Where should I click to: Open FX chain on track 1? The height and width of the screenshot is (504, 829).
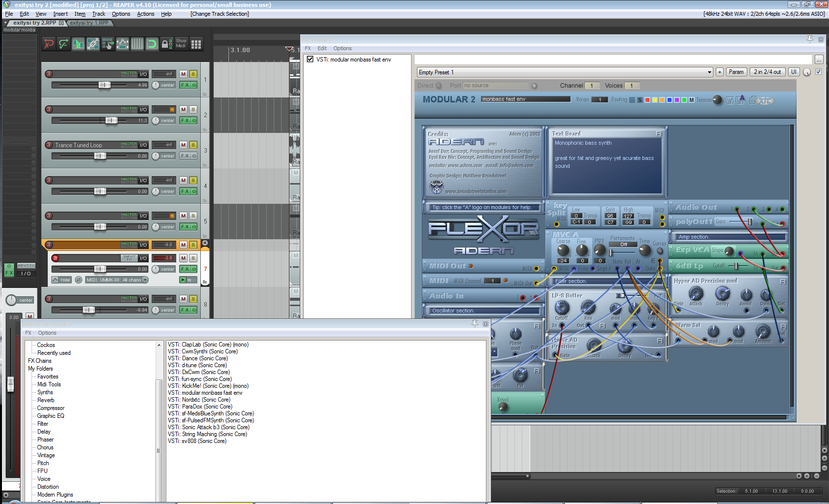(x=185, y=85)
